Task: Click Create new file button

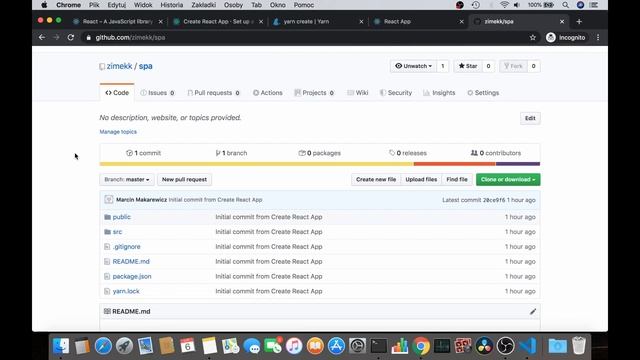Action: (x=376, y=180)
